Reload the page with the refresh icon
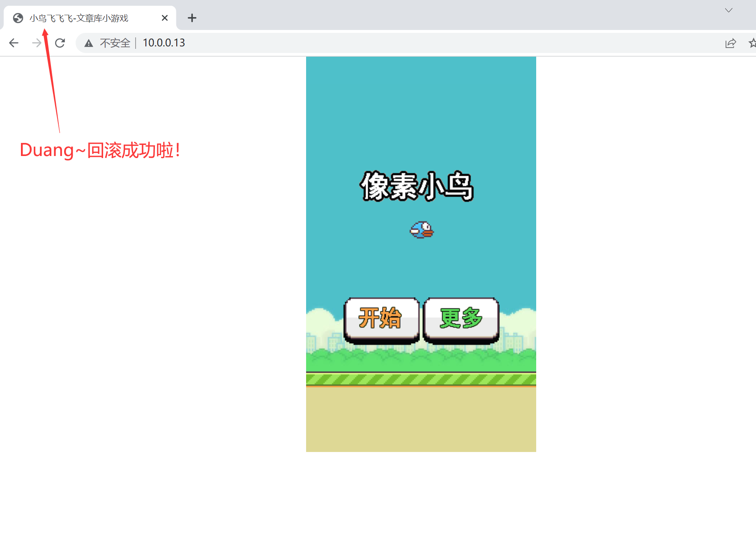This screenshot has height=546, width=756. tap(60, 43)
